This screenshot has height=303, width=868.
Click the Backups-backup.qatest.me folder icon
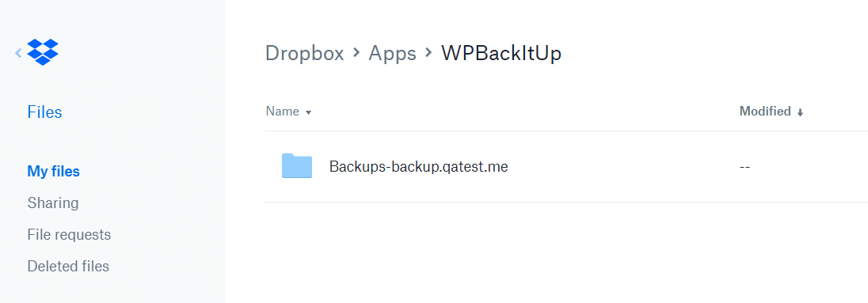coord(297,166)
